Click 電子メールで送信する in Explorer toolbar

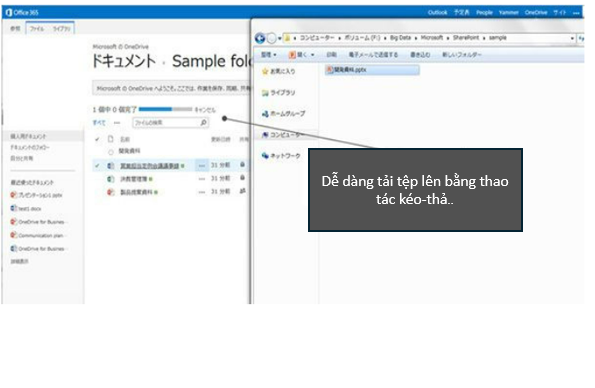[373, 55]
